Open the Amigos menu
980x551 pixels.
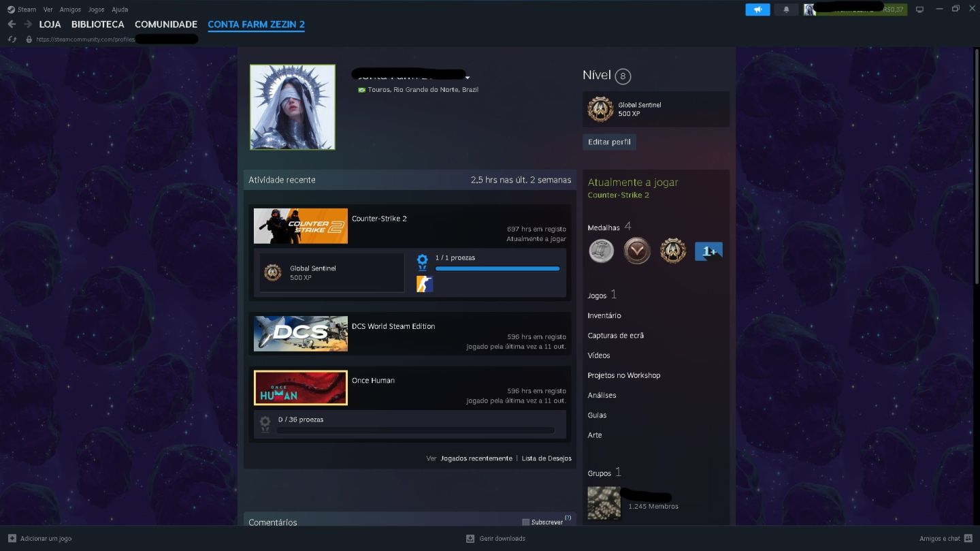click(x=70, y=10)
